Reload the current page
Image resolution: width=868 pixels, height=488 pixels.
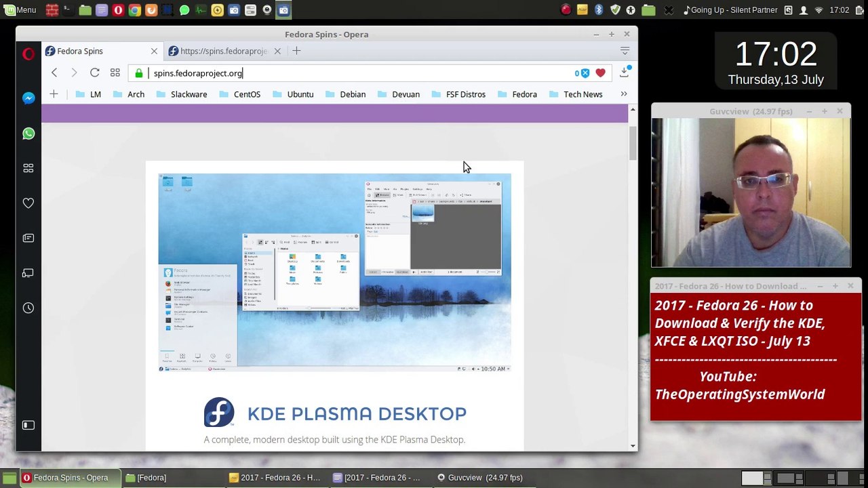95,73
